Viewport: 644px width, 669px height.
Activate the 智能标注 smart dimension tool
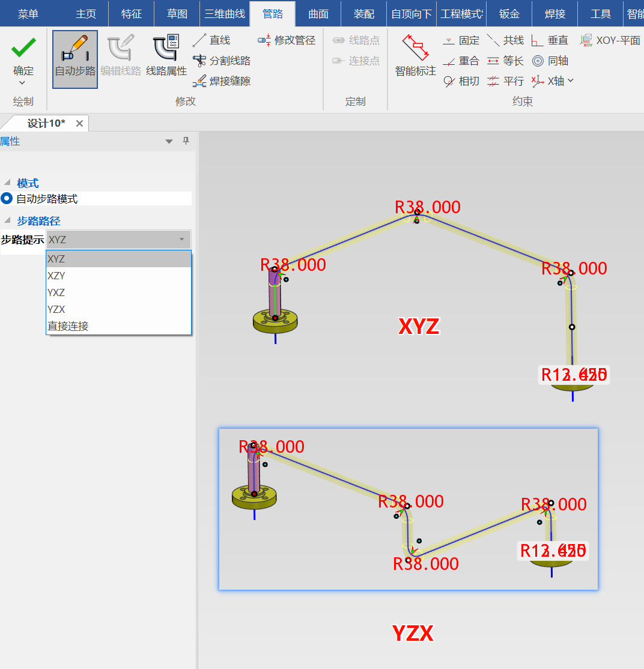pos(415,59)
